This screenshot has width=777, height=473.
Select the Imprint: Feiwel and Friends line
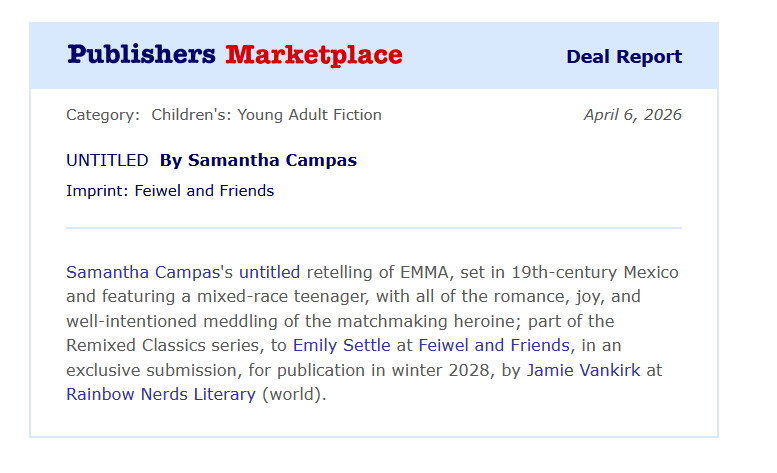pyautogui.click(x=170, y=190)
